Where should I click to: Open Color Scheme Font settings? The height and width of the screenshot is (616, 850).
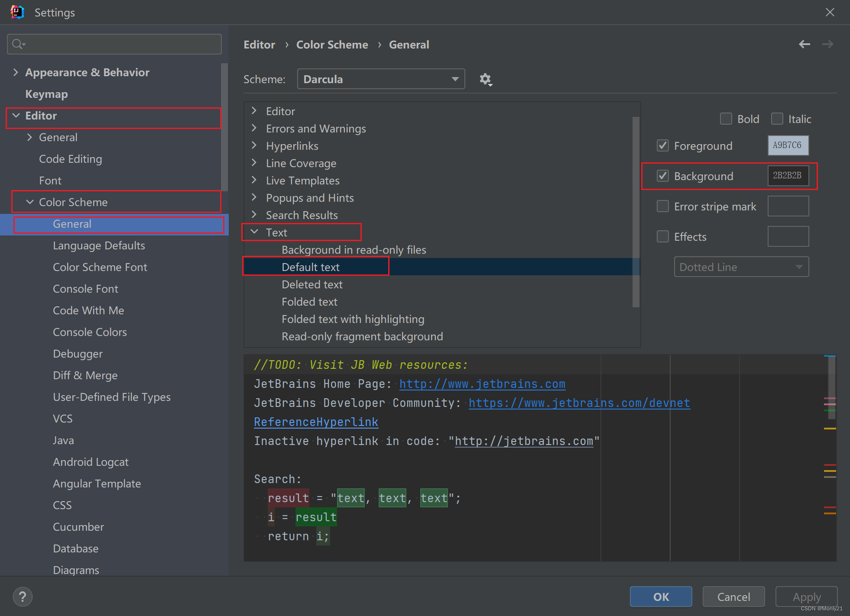click(100, 267)
